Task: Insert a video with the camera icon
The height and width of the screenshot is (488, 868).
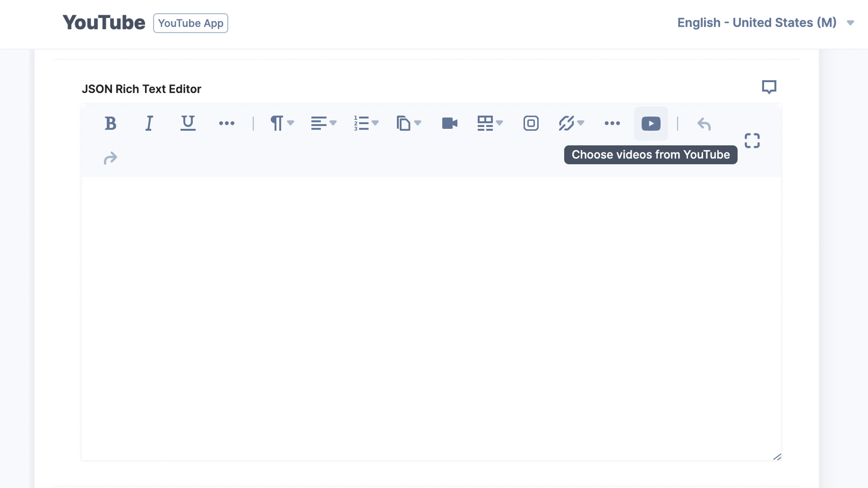Action: [450, 123]
